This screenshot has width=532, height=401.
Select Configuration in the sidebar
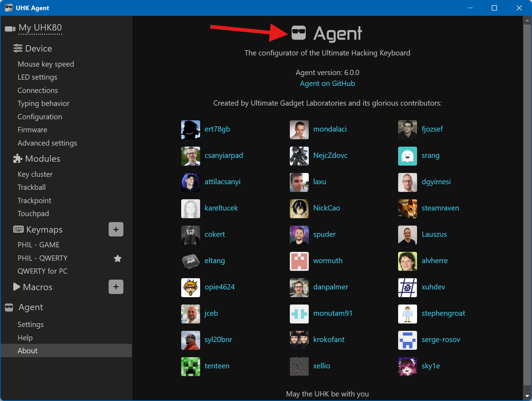coord(40,117)
